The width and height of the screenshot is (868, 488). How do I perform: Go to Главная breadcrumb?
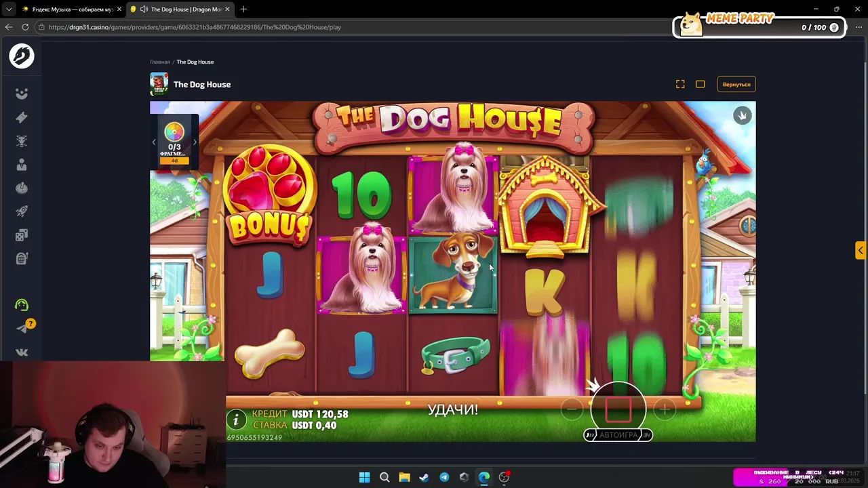coord(160,62)
